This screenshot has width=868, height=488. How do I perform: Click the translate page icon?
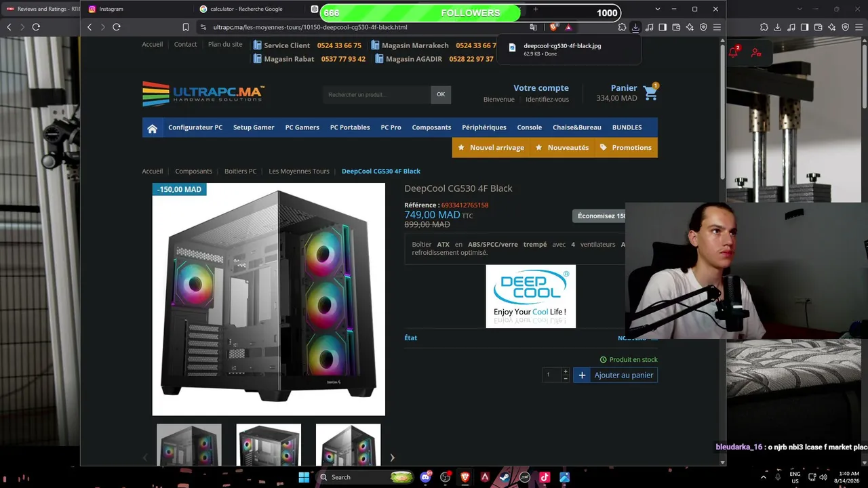(533, 27)
